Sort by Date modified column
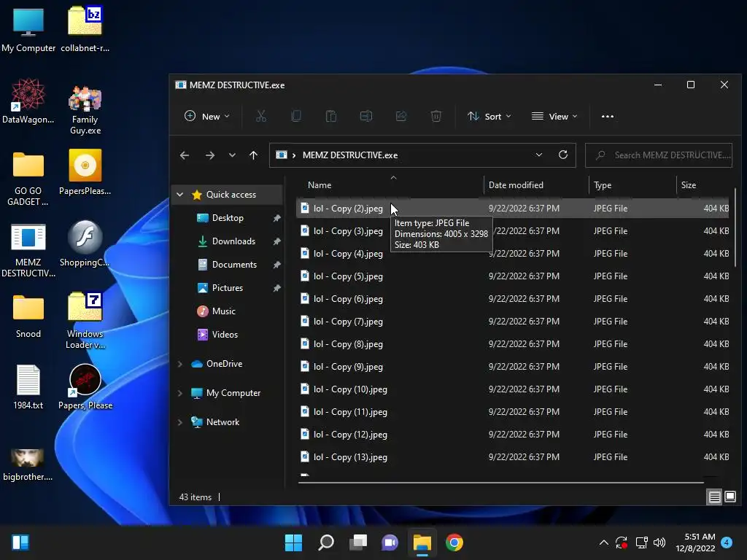 pyautogui.click(x=536, y=184)
